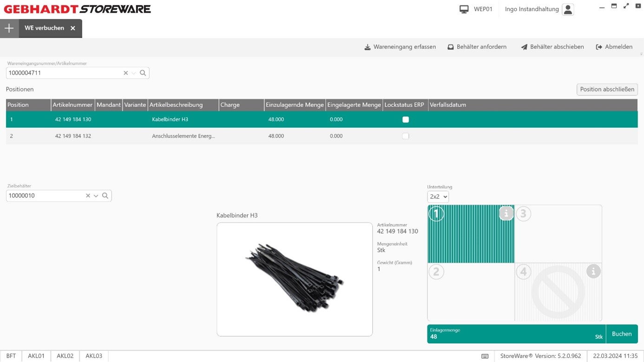Screen dimensions: 644x362
Task: Click the Kabelbinder H3 product image
Action: tap(295, 279)
